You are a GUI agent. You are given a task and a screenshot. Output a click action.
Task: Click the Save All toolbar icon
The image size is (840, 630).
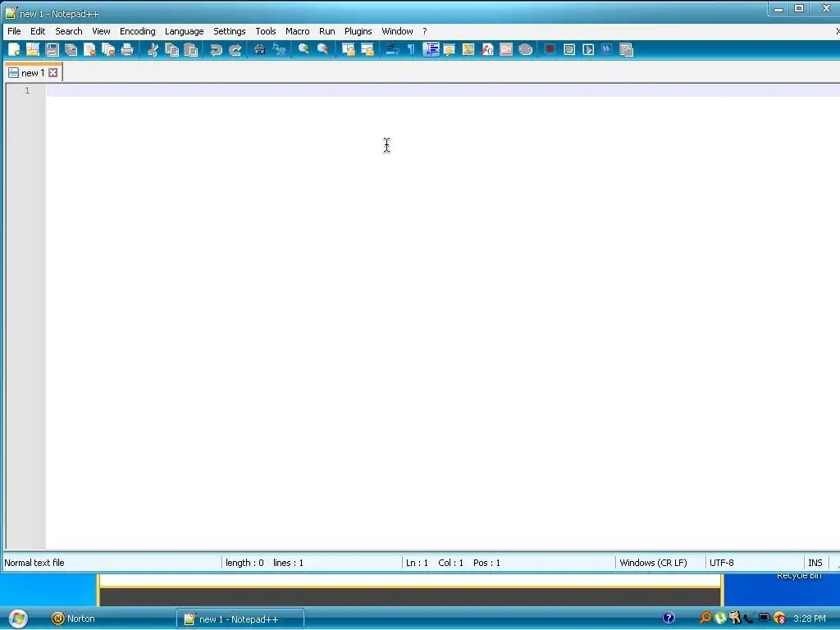(x=71, y=50)
